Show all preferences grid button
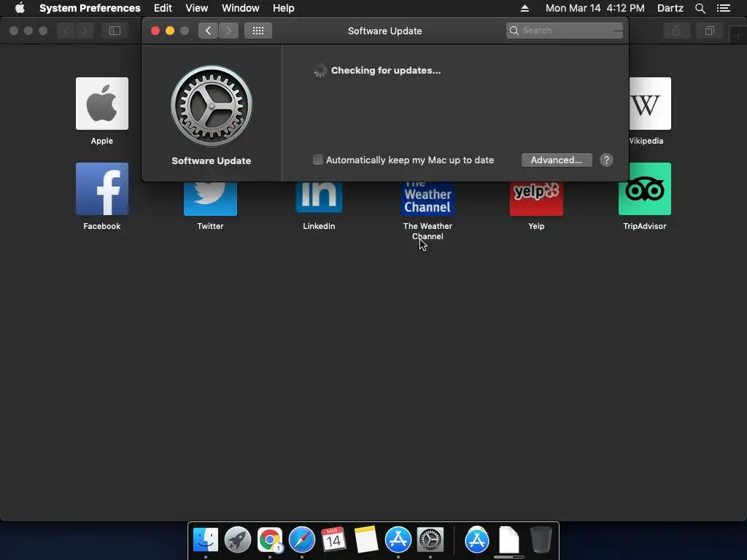Viewport: 747px width, 560px height. click(258, 31)
